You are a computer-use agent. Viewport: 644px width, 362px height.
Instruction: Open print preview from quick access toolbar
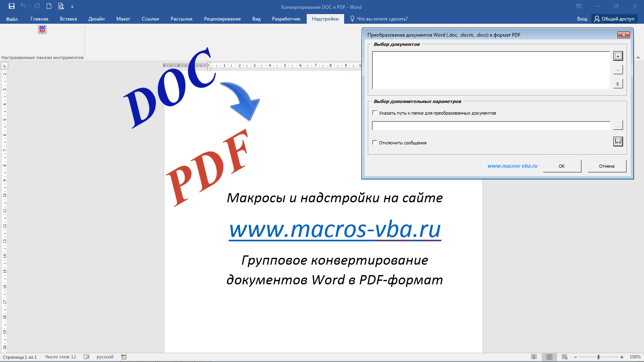pyautogui.click(x=61, y=6)
